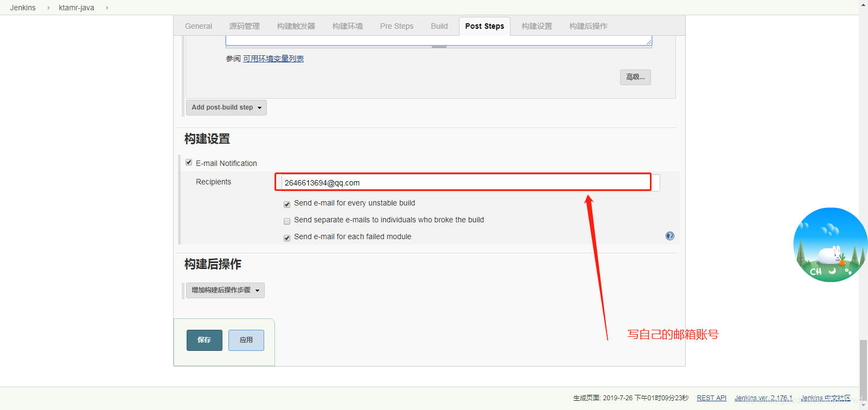
Task: Switch to the 构建后操作 tab
Action: point(589,26)
